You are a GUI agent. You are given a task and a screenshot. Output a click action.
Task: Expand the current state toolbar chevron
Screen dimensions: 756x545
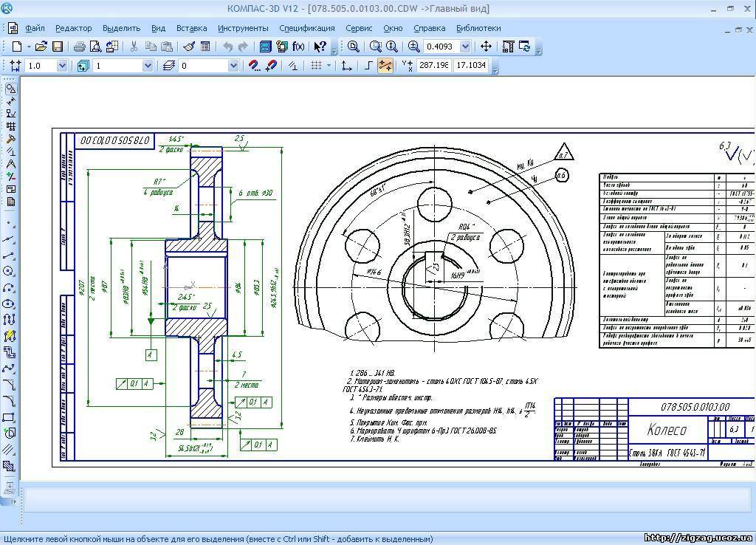point(495,69)
